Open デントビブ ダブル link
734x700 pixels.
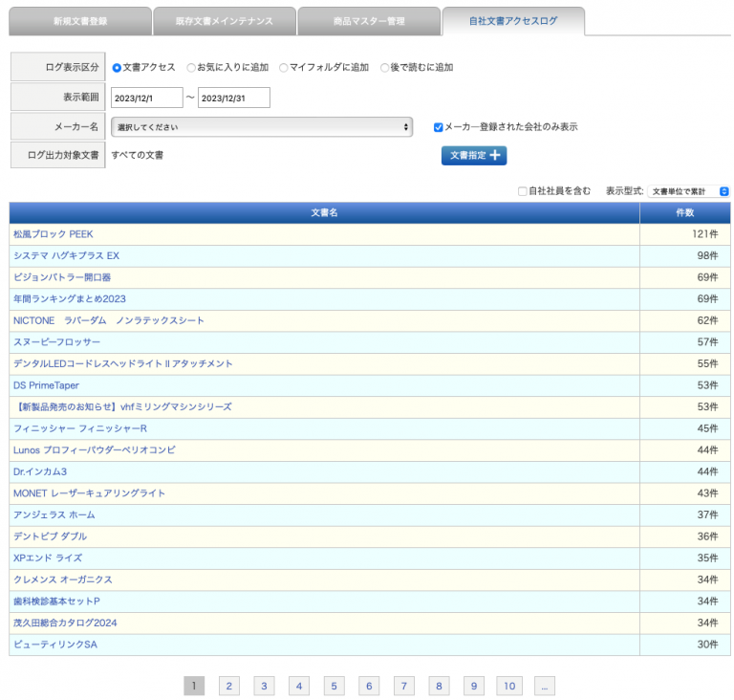coord(50,536)
